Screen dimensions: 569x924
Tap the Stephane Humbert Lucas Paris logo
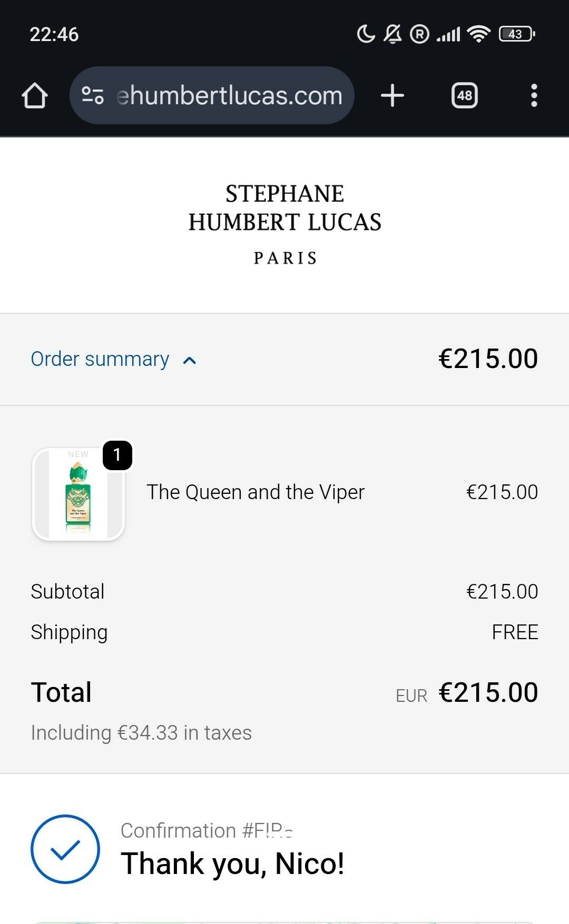point(284,223)
